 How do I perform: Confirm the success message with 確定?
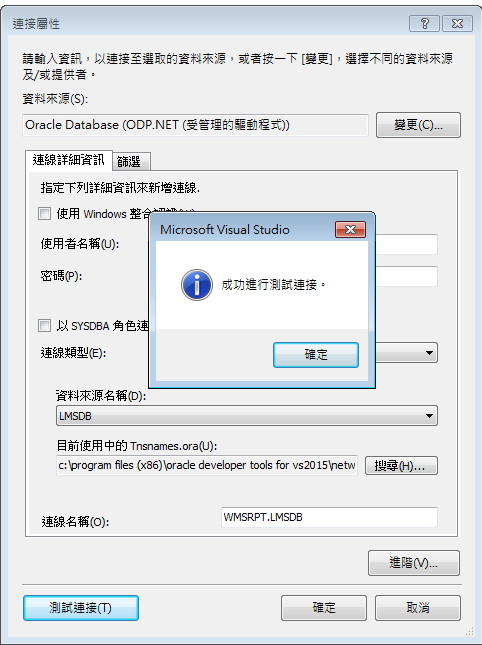click(x=316, y=355)
